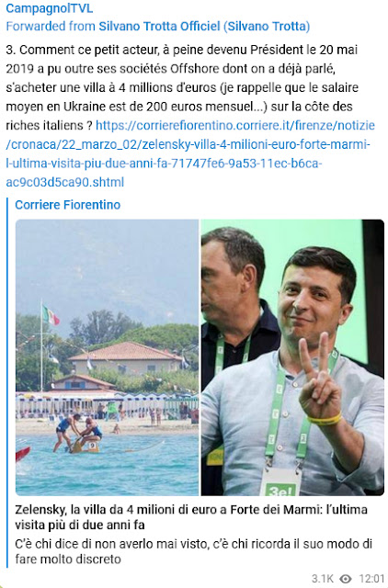Click URL line starting /cronaca/22_marzo_02

[188, 144]
